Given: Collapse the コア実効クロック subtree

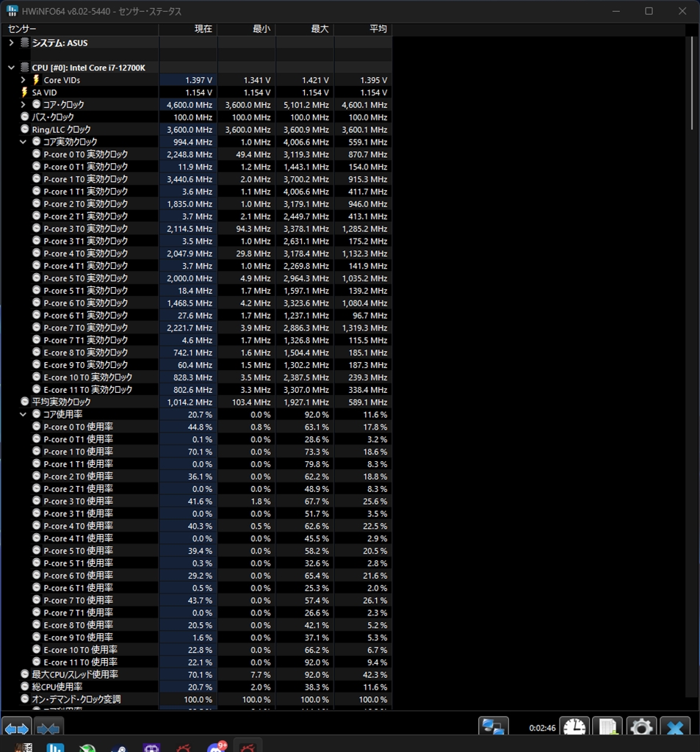Looking at the screenshot, I should click(x=23, y=142).
